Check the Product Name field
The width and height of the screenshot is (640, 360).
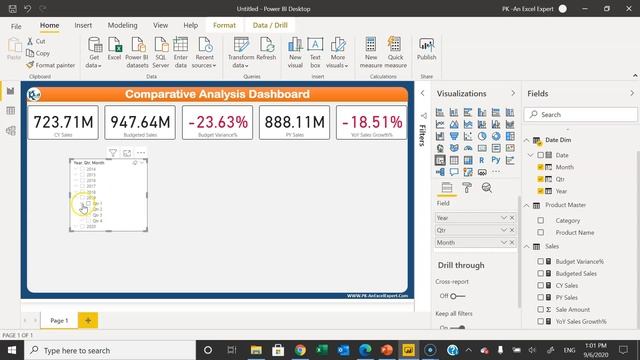coord(541,233)
